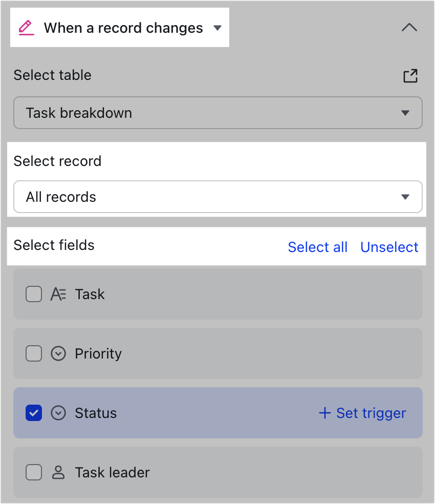The width and height of the screenshot is (435, 504).
Task: Open table using the external link icon
Action: [x=410, y=75]
